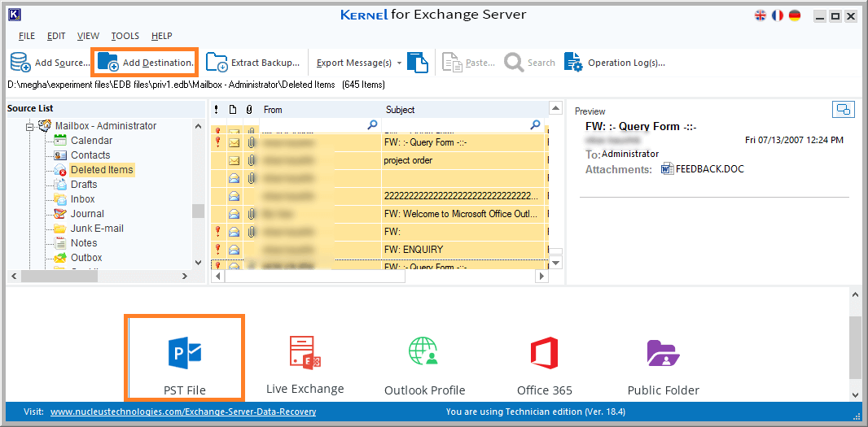Screen dimensions: 868x427
Task: Open the Operation Log(s) viewer
Action: 615,63
